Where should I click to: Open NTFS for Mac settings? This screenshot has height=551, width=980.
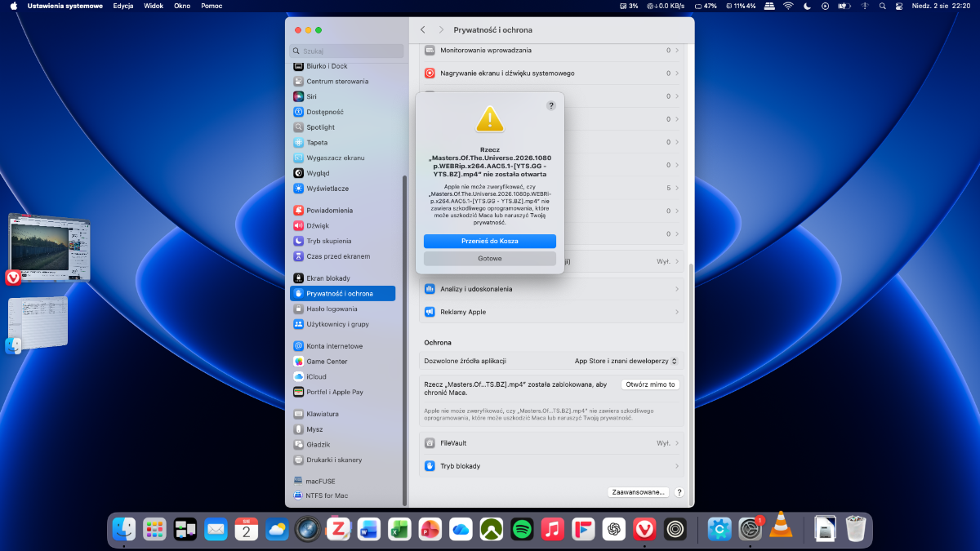coord(342,496)
